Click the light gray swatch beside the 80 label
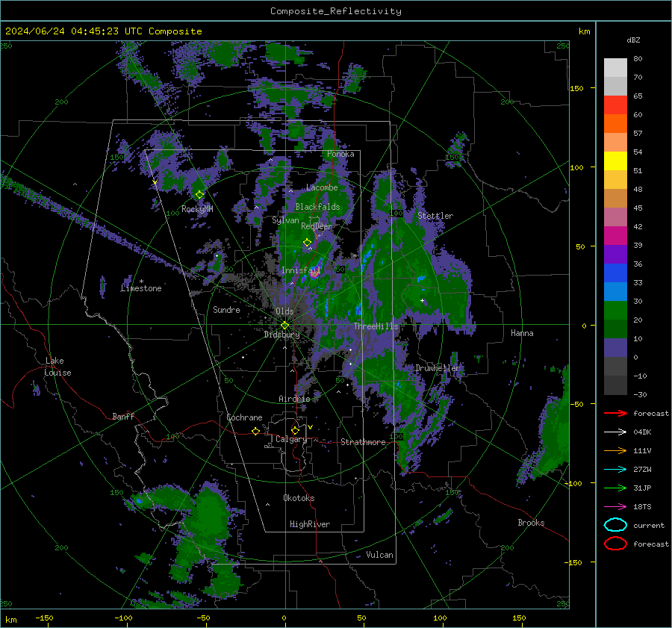Screen dimensions: 672x628 [615, 67]
